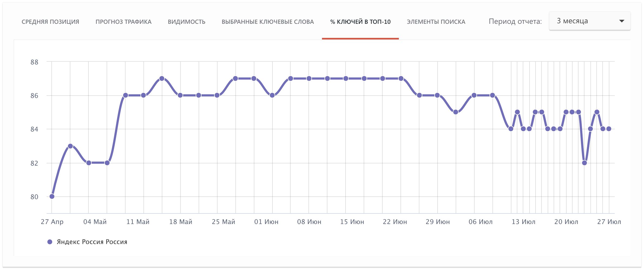Screen dimensions: 644x270
Task: Open the report period dropdown
Action: [589, 21]
